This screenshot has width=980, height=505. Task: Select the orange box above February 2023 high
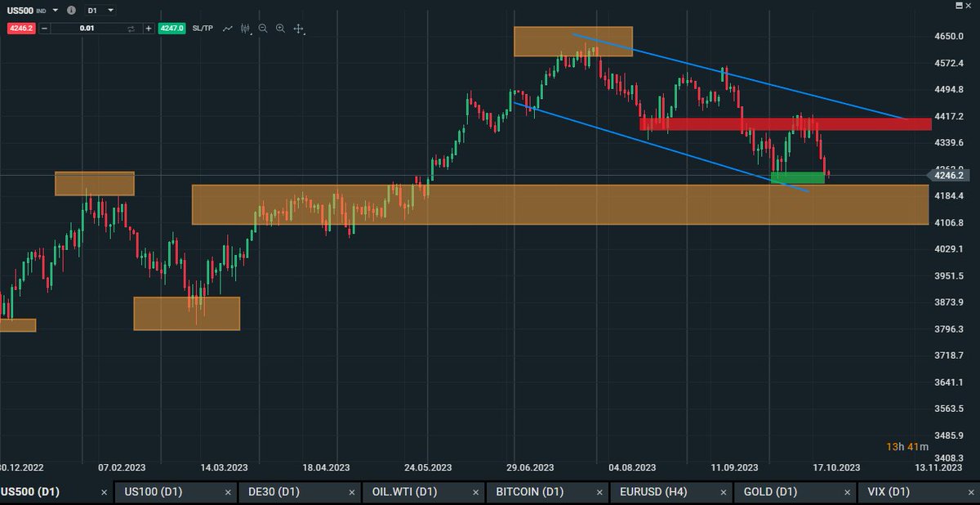coord(95,184)
